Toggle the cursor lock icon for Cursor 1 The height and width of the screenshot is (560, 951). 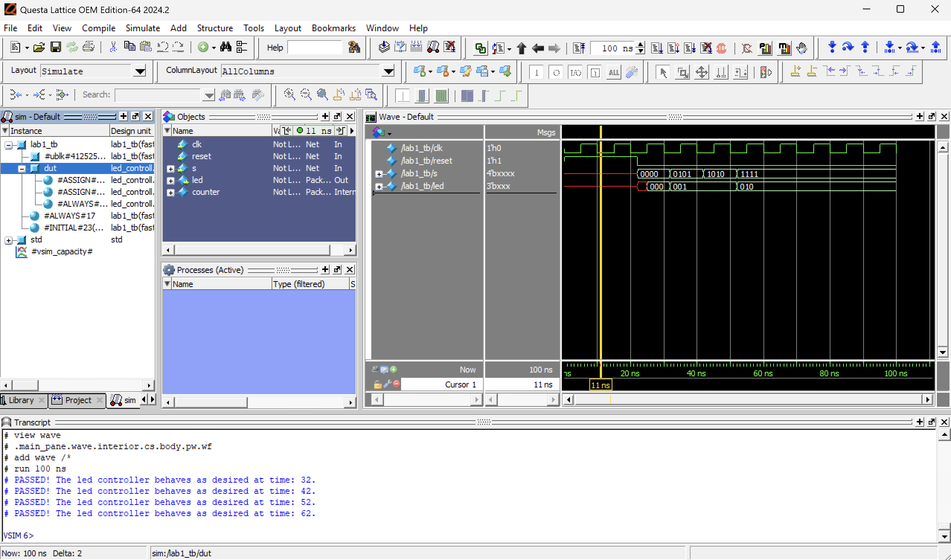point(377,384)
